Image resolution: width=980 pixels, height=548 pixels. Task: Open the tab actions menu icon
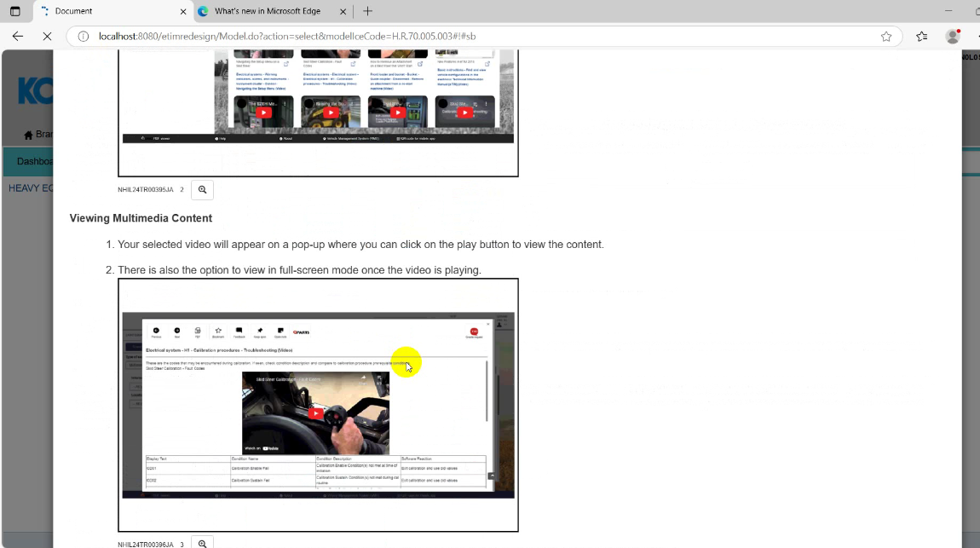tap(15, 11)
